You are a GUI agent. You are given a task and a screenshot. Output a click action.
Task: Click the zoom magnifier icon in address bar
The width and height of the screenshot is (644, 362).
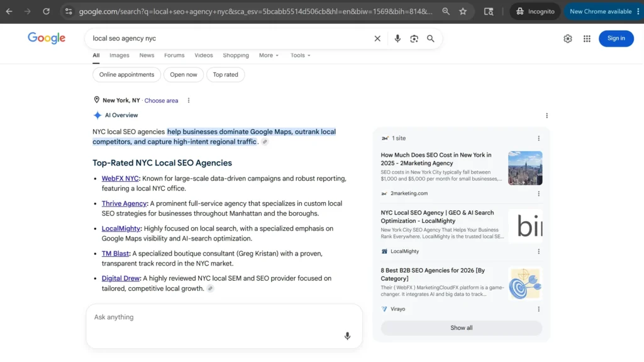[x=446, y=11]
